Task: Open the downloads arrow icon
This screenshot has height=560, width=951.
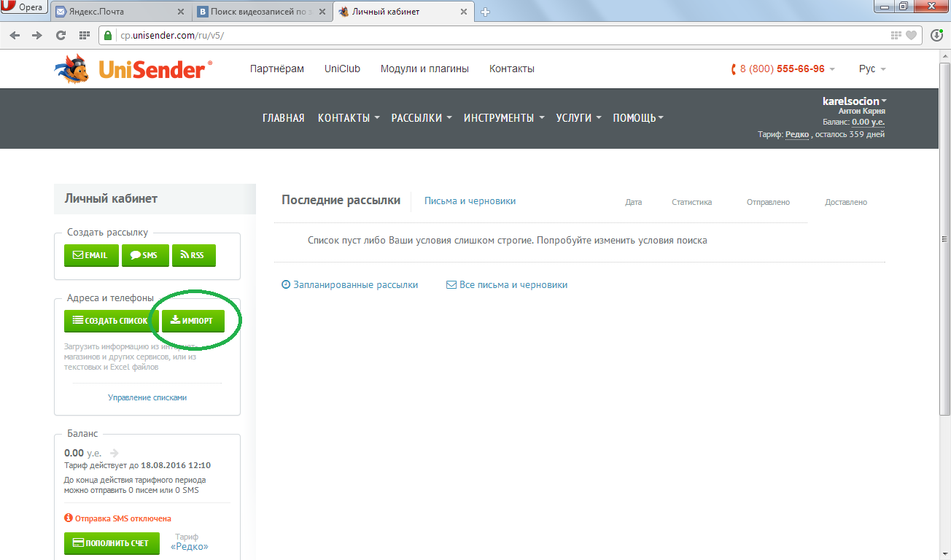Action: click(x=937, y=35)
